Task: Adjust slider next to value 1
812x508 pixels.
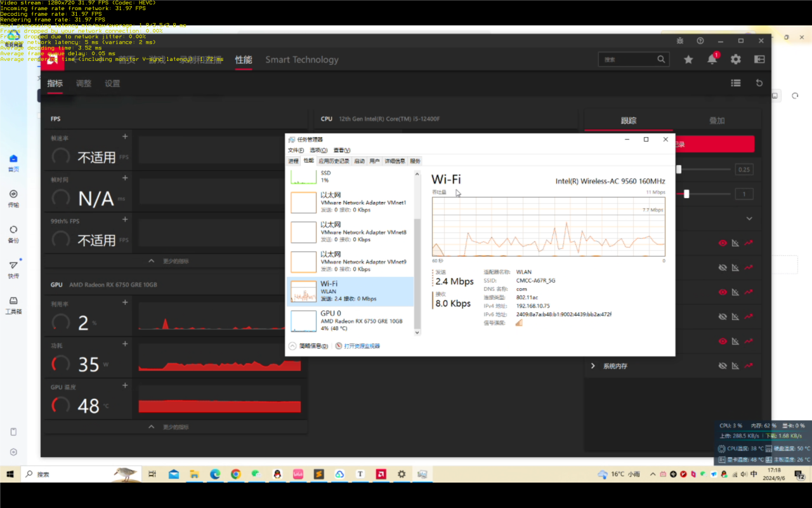Action: click(686, 194)
